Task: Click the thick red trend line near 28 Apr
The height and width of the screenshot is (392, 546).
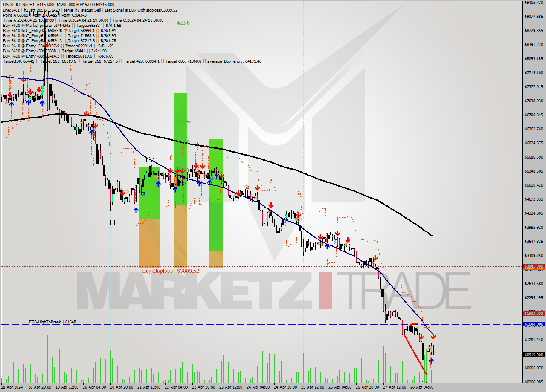Action: tap(414, 354)
